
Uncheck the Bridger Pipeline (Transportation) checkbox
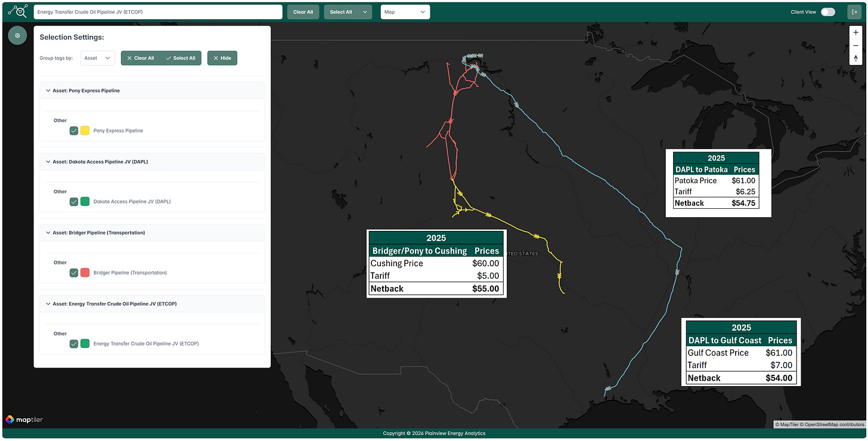click(x=74, y=273)
